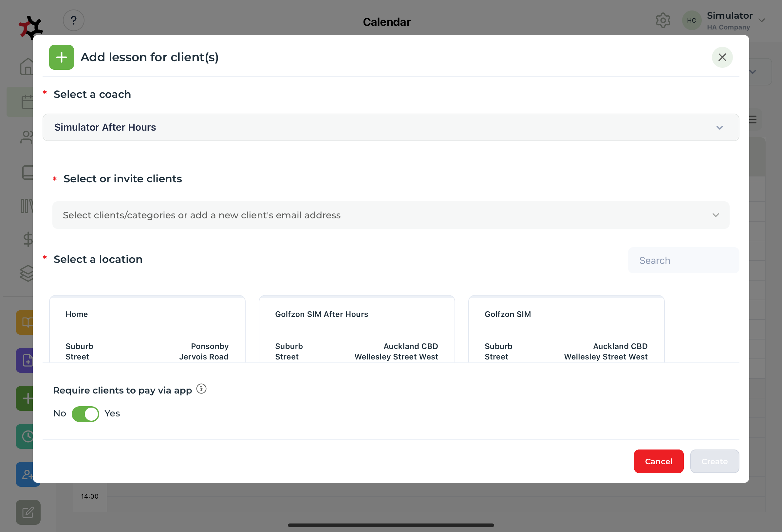Toggle the pay via app switch
Viewport: 782px width, 532px height.
tap(85, 413)
